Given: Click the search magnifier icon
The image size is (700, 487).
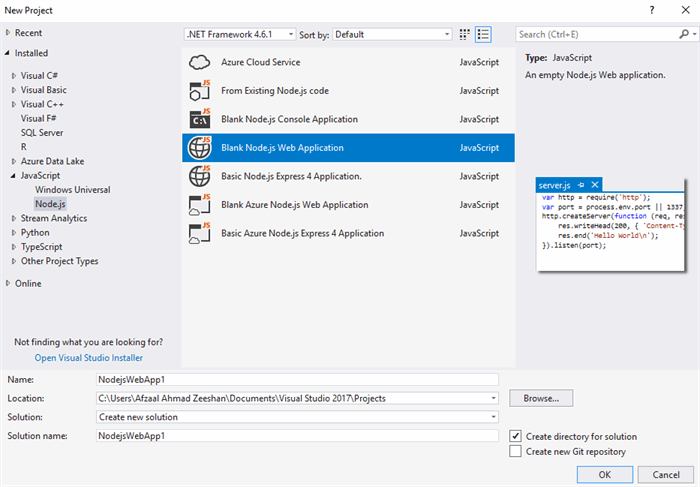Looking at the screenshot, I should click(x=683, y=34).
